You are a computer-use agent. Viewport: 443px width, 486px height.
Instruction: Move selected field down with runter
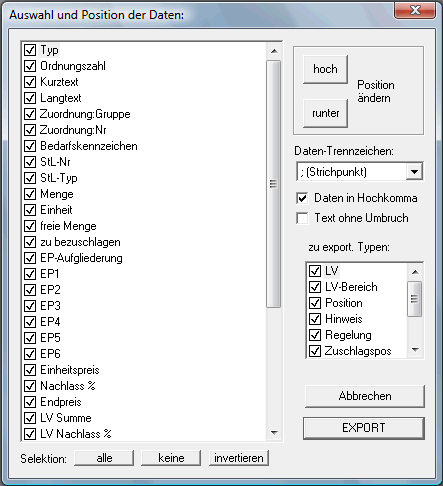click(x=325, y=113)
